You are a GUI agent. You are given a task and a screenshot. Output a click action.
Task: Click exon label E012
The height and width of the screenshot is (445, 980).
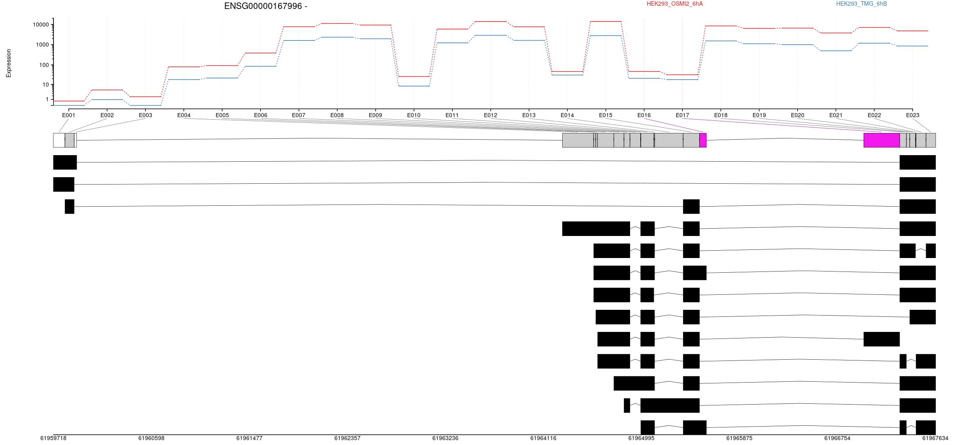[490, 115]
